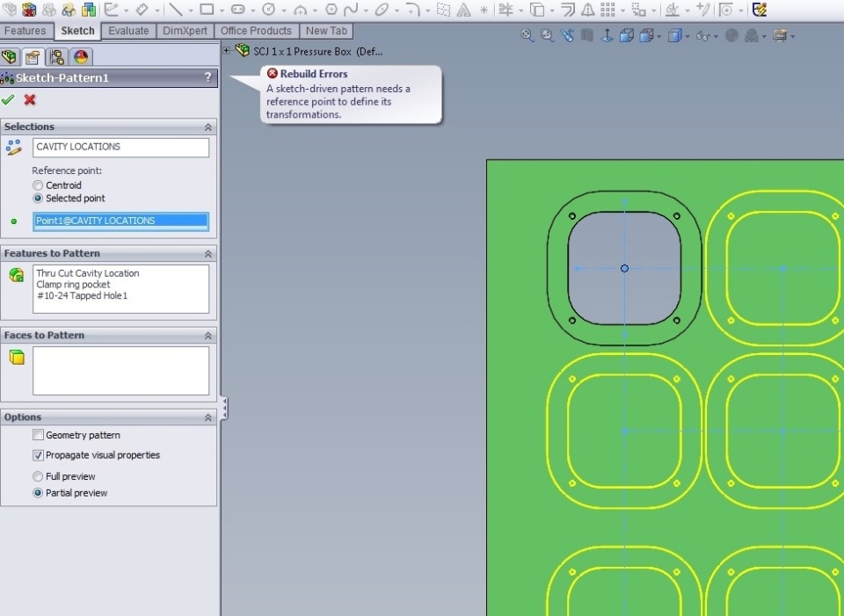The height and width of the screenshot is (616, 844).
Task: Select the Line sketch tool
Action: [x=176, y=9]
